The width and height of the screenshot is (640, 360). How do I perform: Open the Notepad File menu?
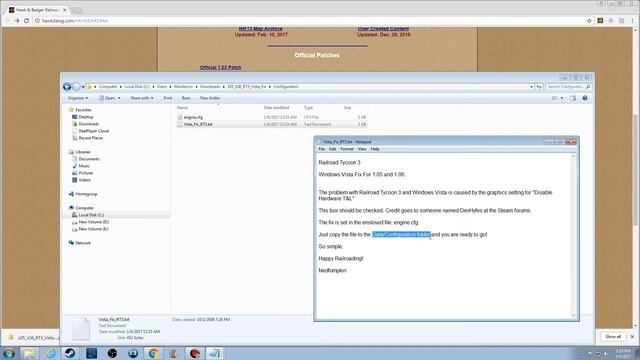(322, 149)
